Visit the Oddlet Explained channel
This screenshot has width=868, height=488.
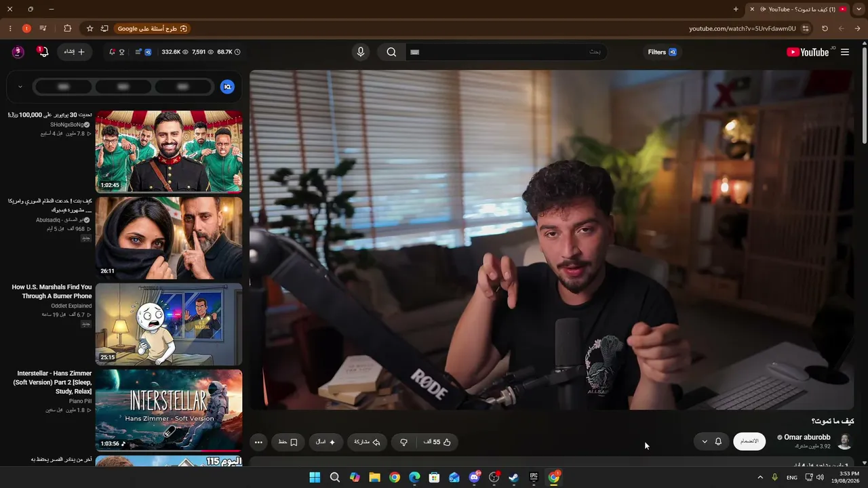pos(71,306)
